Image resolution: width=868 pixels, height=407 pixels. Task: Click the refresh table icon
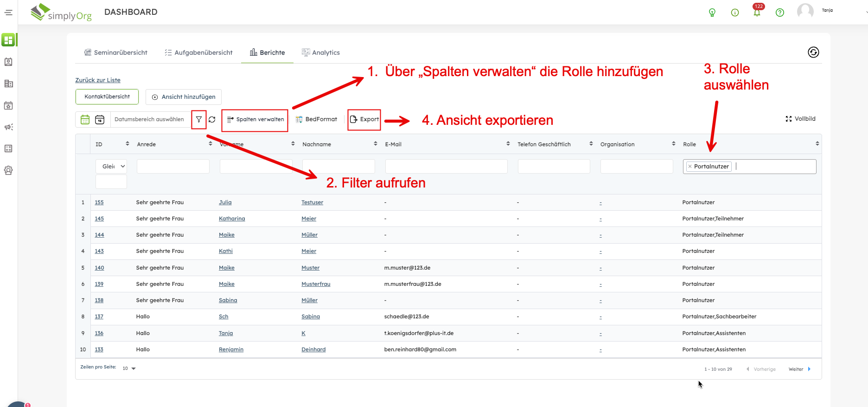pos(212,119)
